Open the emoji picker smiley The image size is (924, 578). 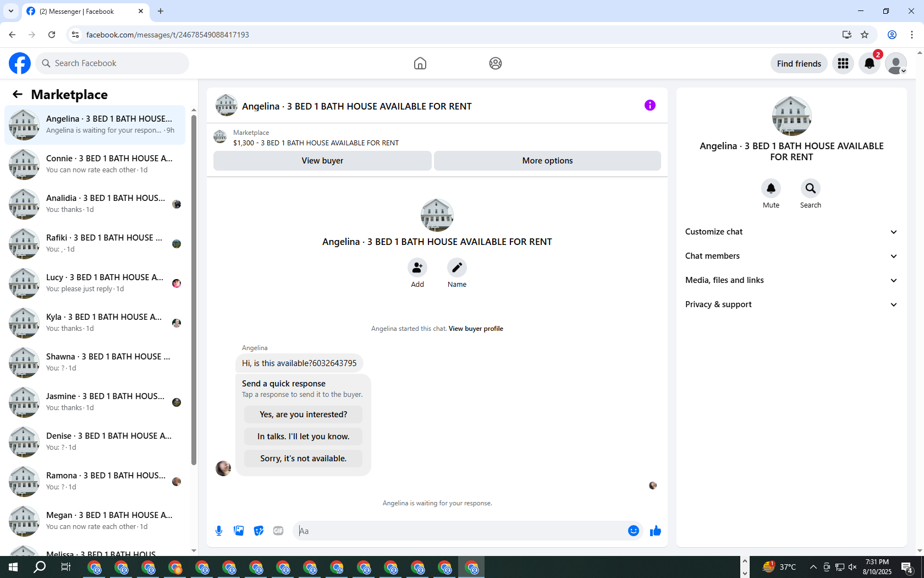[x=634, y=531]
